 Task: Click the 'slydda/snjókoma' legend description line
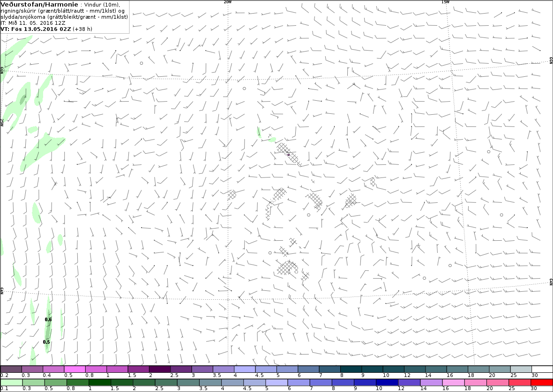[64, 17]
